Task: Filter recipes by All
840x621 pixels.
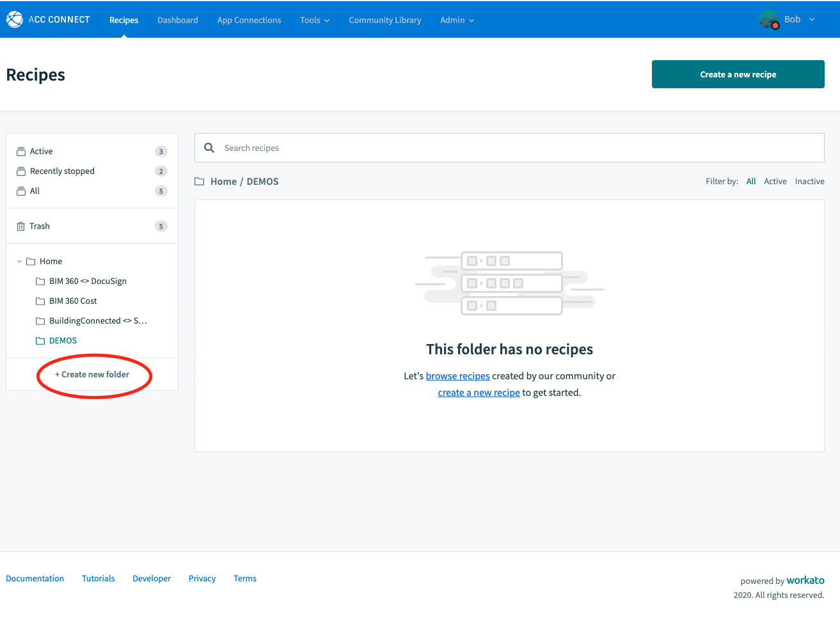Action: (x=751, y=182)
